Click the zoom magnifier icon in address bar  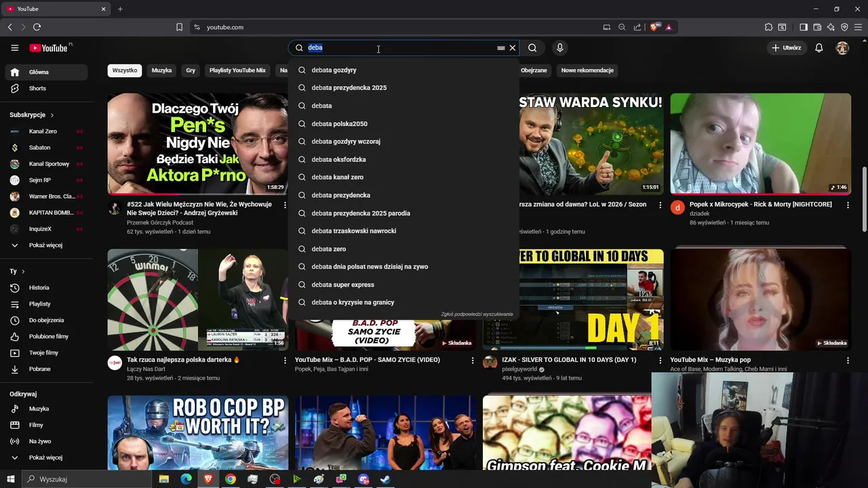click(x=622, y=27)
